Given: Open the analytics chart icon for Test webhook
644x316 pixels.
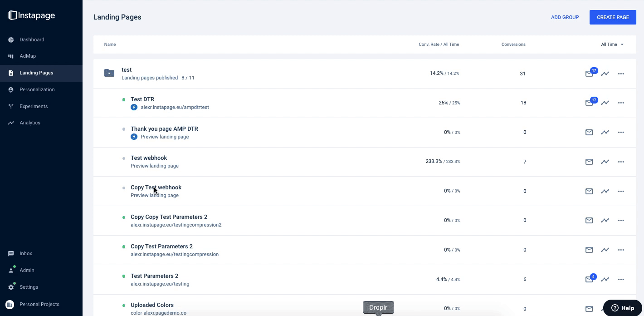Looking at the screenshot, I should pyautogui.click(x=605, y=162).
